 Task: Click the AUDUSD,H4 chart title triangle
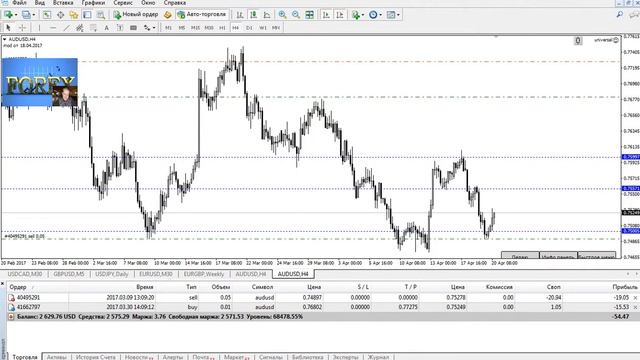[x=4, y=39]
